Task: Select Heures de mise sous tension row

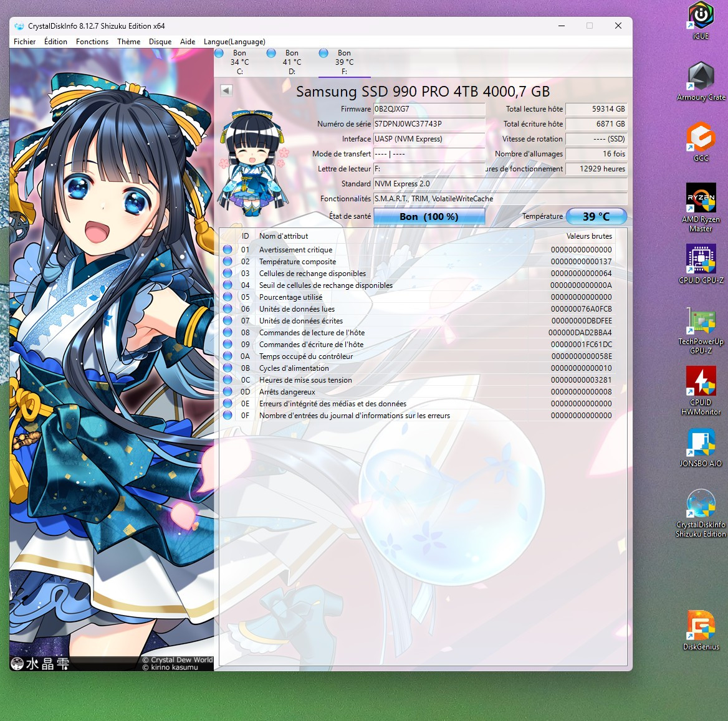Action: click(x=418, y=380)
